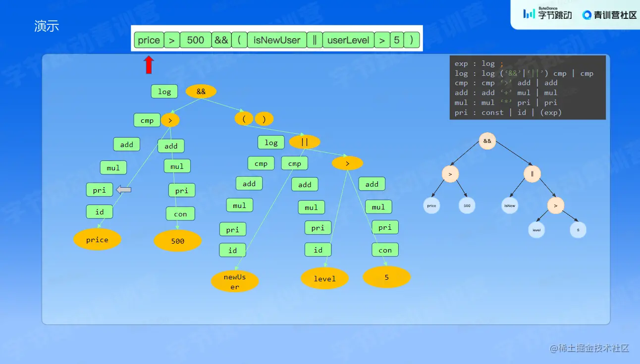This screenshot has width=640, height=364.
Task: Click the '(' token in the expression bar
Action: pos(239,40)
